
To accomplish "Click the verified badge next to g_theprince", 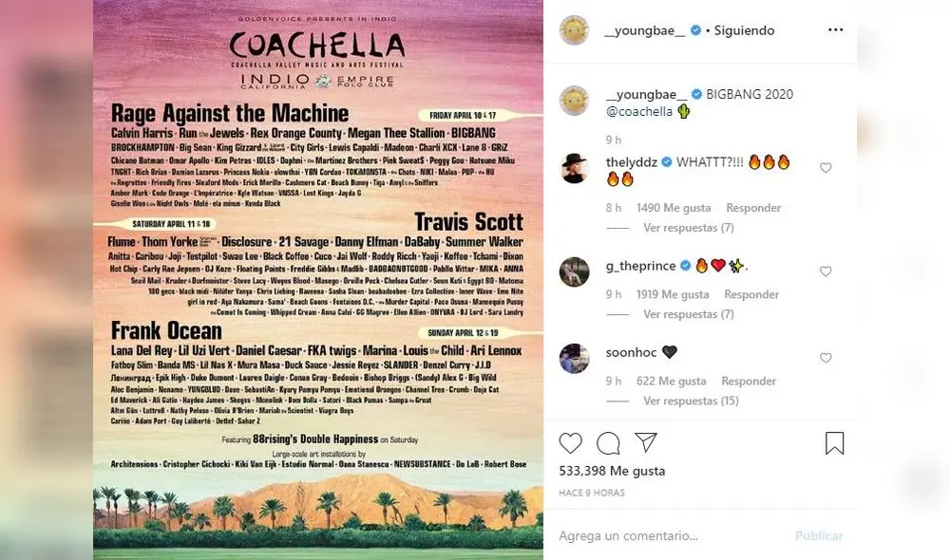I will pyautogui.click(x=685, y=266).
